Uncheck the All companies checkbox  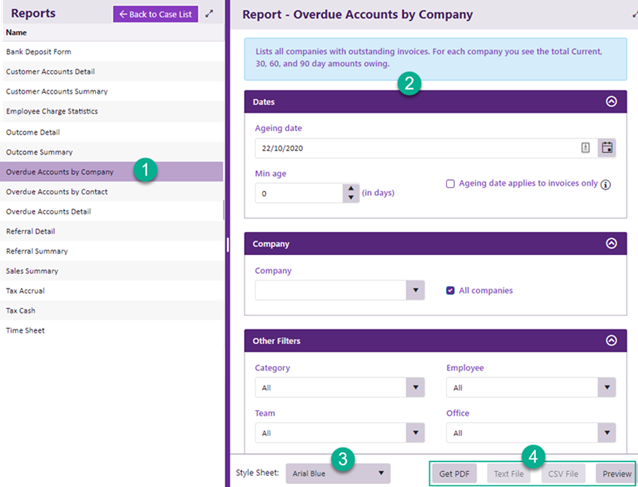451,291
